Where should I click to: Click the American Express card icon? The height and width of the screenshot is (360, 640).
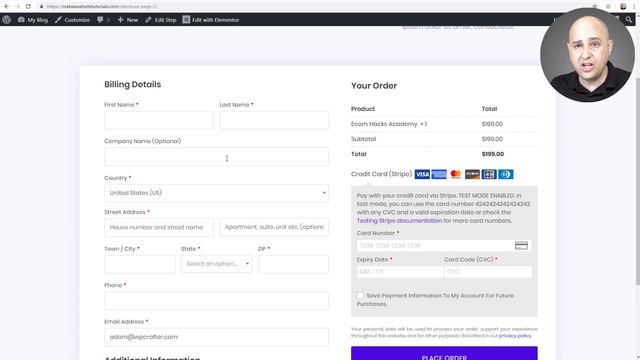tap(439, 174)
